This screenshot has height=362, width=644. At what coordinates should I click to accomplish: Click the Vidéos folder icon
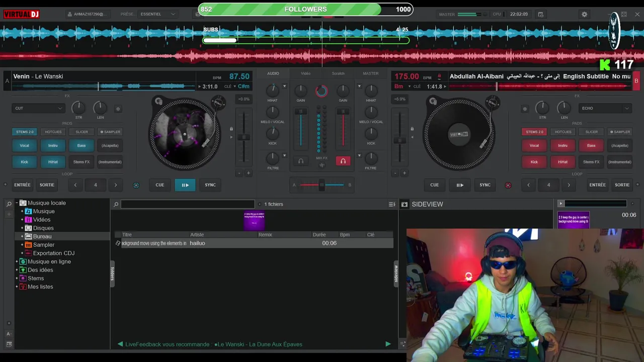tap(29, 220)
